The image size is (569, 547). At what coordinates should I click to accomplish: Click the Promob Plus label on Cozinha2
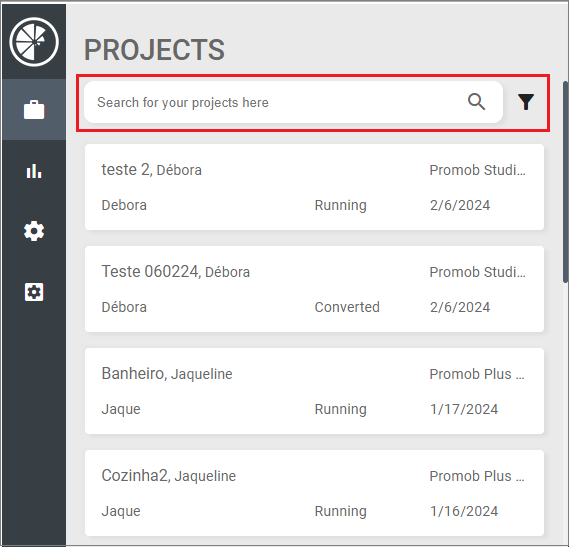tap(477, 476)
